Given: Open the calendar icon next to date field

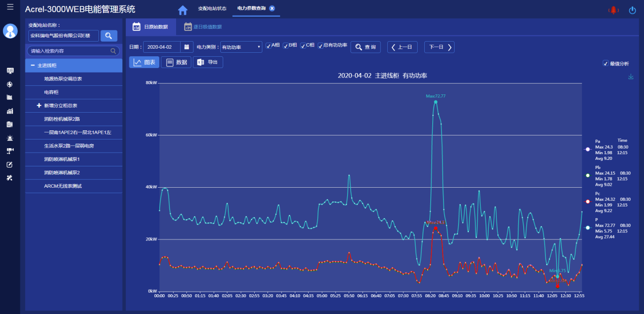Looking at the screenshot, I should click(x=187, y=45).
